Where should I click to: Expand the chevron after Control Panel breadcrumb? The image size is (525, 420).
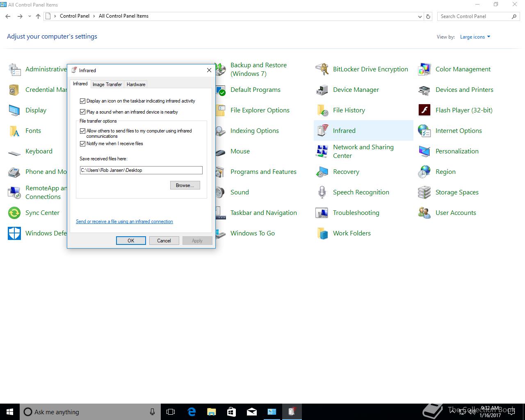94,16
